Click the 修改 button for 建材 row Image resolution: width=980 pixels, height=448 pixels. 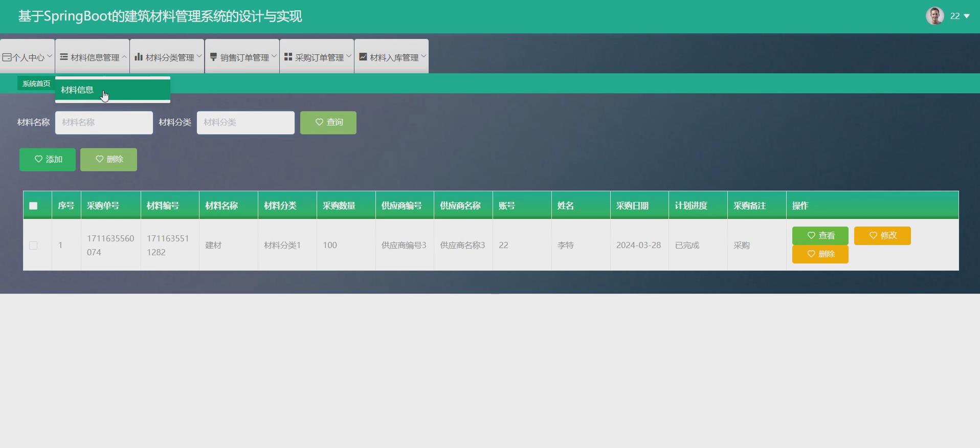tap(882, 236)
